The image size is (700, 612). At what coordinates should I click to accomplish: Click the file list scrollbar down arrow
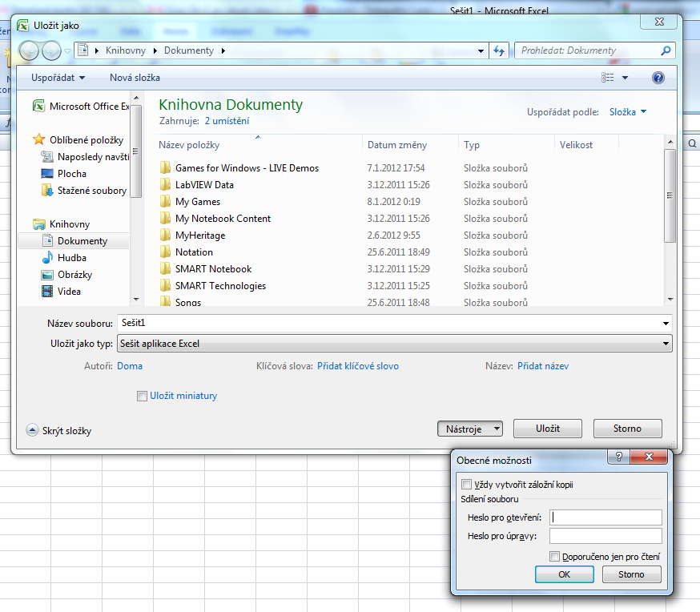tap(670, 300)
